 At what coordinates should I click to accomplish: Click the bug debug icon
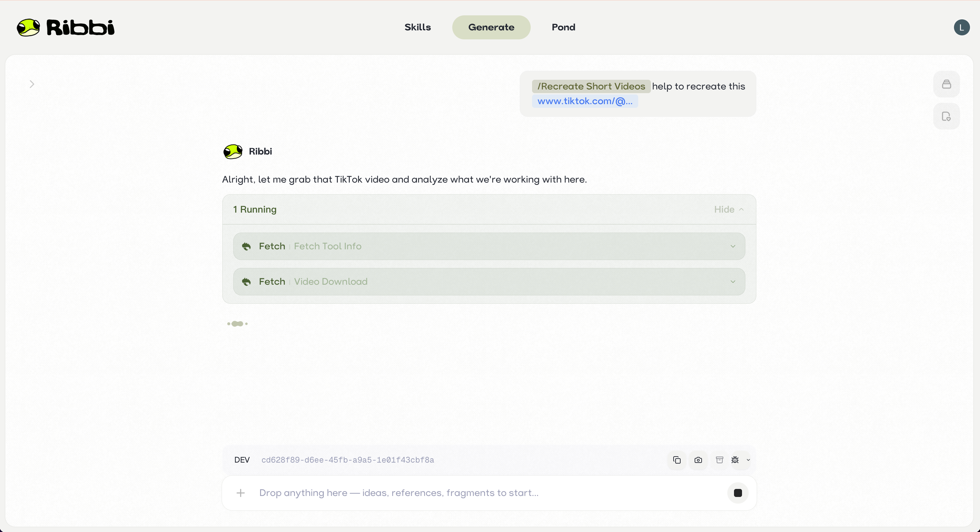tap(735, 460)
